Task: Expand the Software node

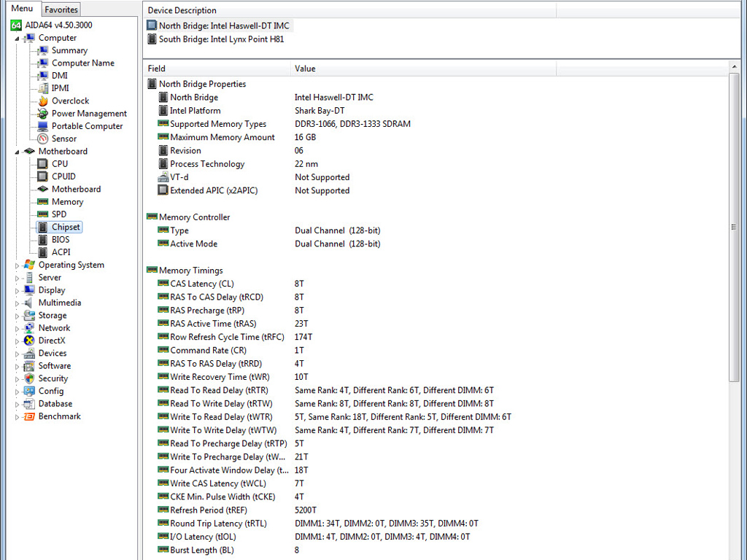Action: point(18,367)
